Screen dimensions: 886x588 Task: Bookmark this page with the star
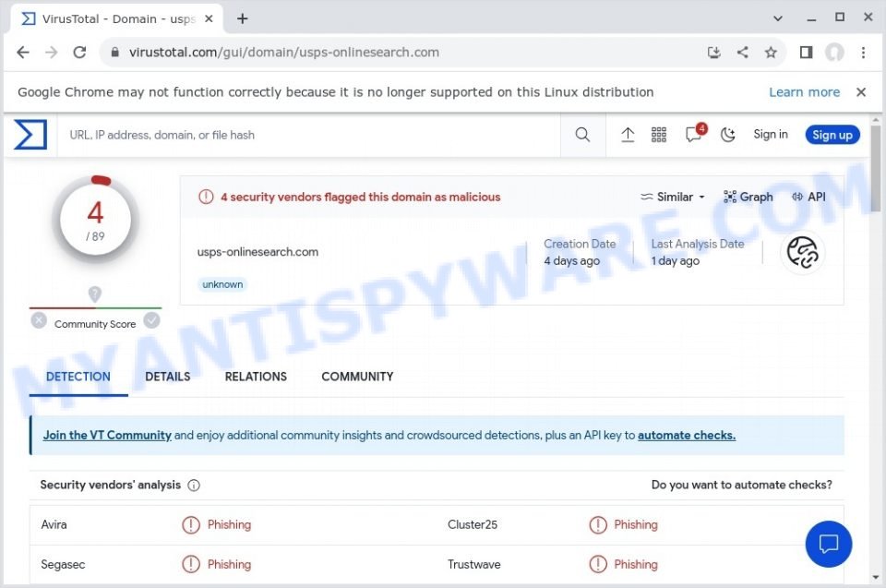click(x=771, y=53)
